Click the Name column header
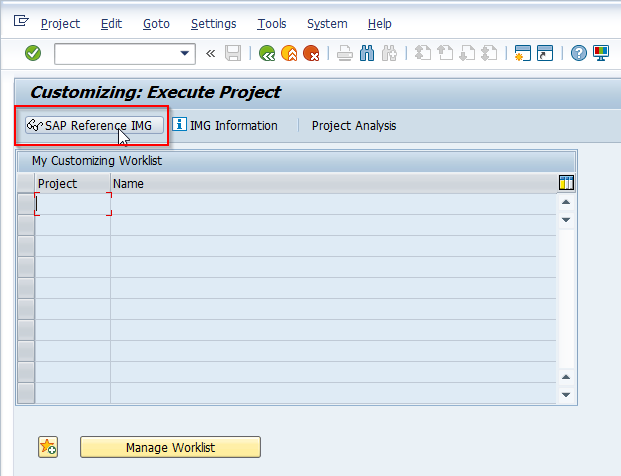Image resolution: width=621 pixels, height=476 pixels. click(x=334, y=183)
